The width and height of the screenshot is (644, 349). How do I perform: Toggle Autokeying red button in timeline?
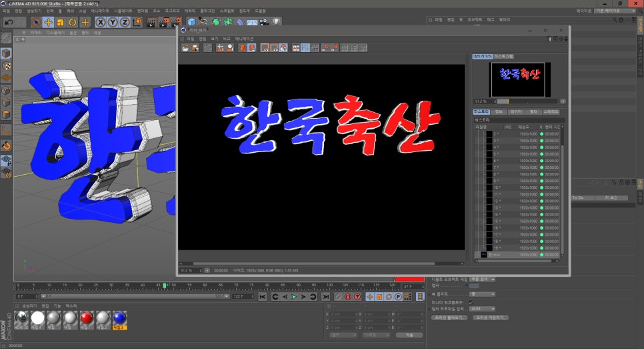(348, 296)
